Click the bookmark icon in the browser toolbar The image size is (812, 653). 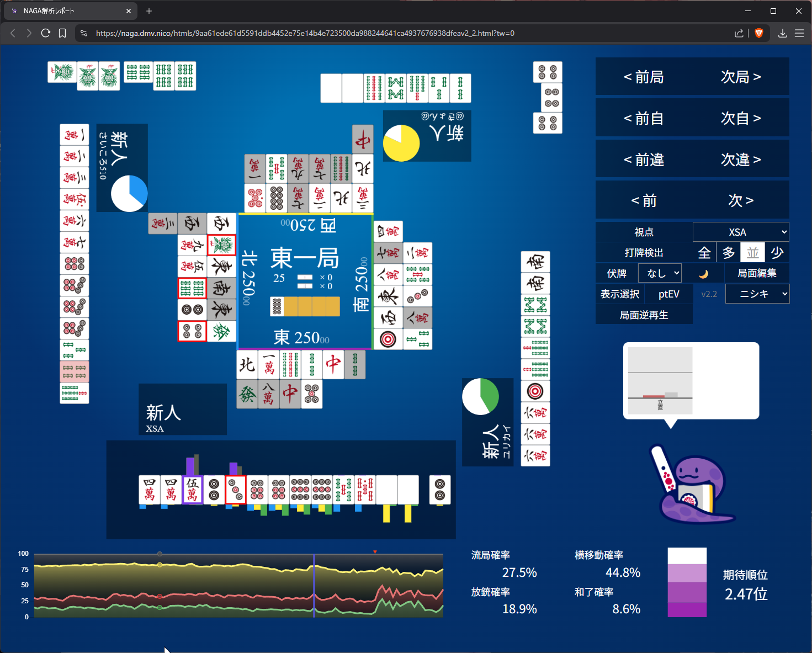(x=62, y=33)
